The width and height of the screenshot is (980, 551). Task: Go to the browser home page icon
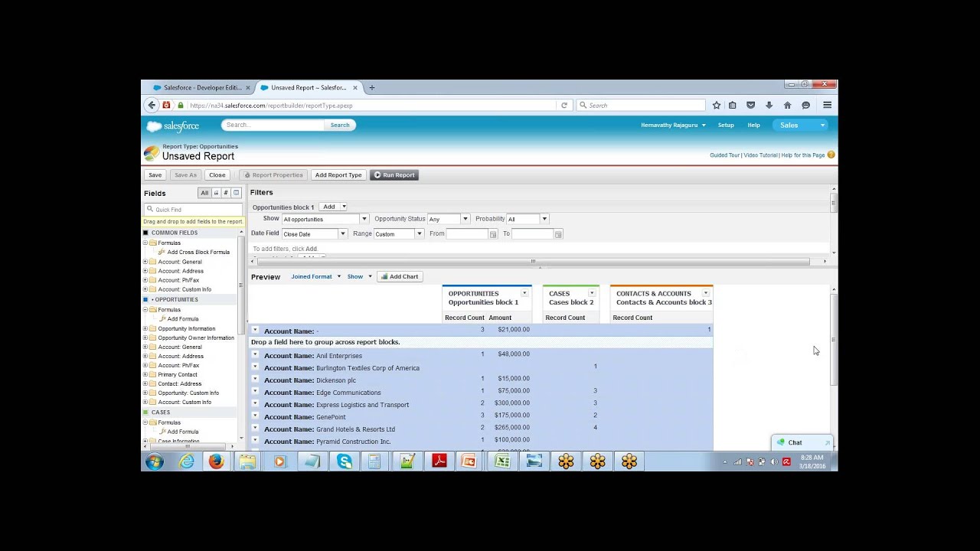(787, 106)
